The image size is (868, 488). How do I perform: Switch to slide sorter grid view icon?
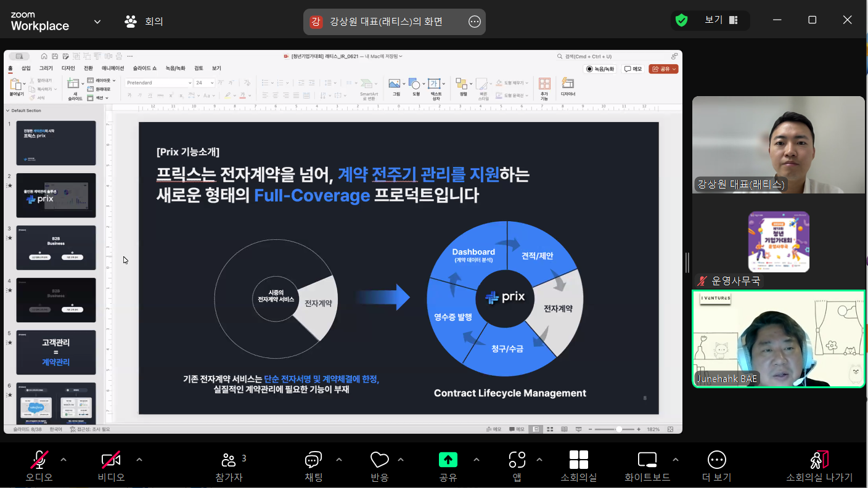click(550, 429)
